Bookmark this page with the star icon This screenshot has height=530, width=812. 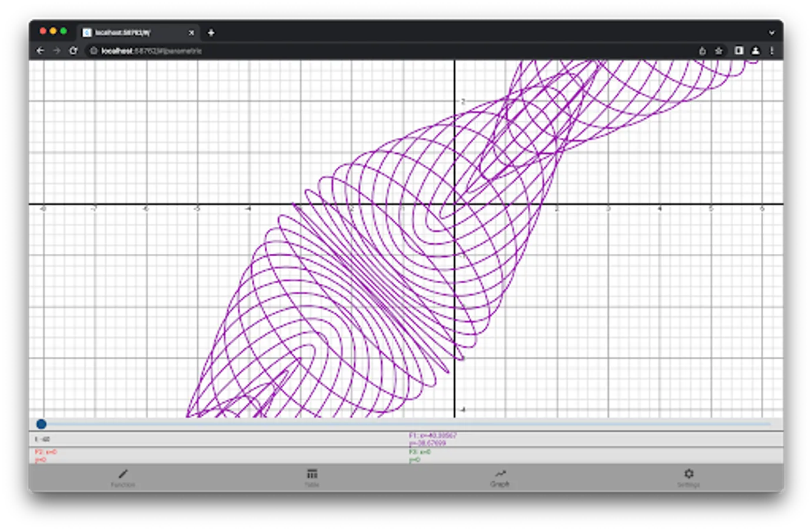point(718,51)
